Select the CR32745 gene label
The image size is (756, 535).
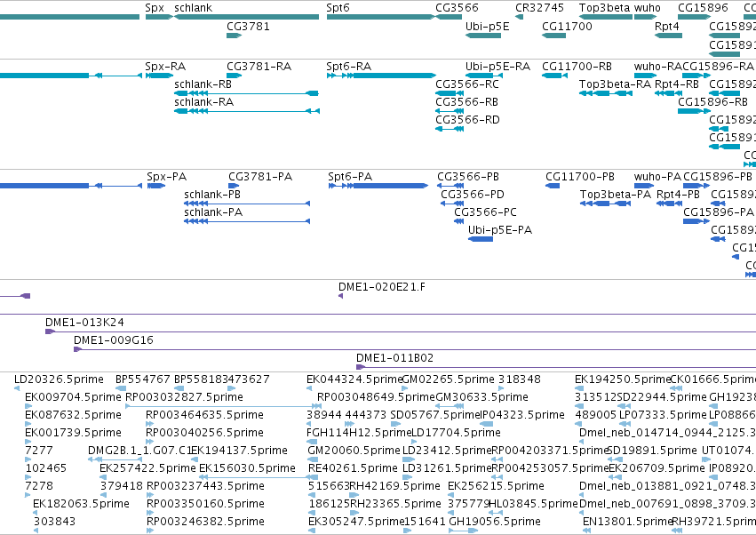tap(539, 8)
